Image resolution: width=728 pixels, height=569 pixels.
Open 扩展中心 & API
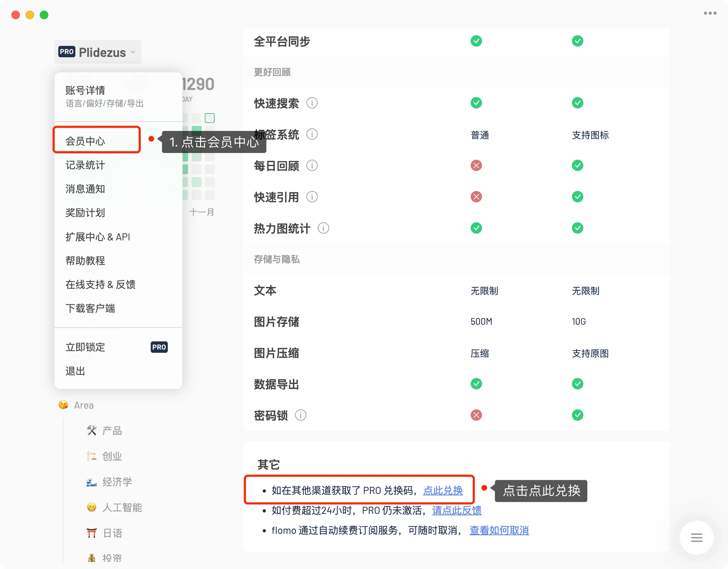click(x=98, y=237)
